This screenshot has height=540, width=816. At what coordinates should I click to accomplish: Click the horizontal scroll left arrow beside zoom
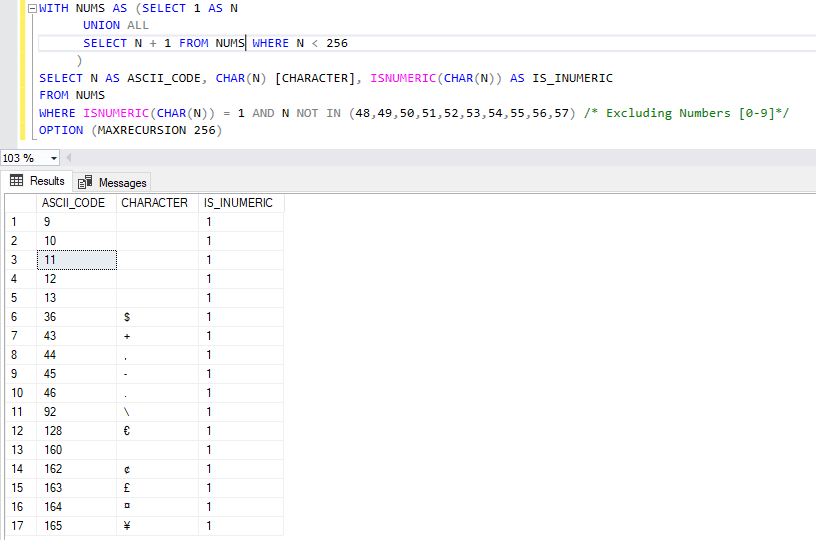click(68, 158)
